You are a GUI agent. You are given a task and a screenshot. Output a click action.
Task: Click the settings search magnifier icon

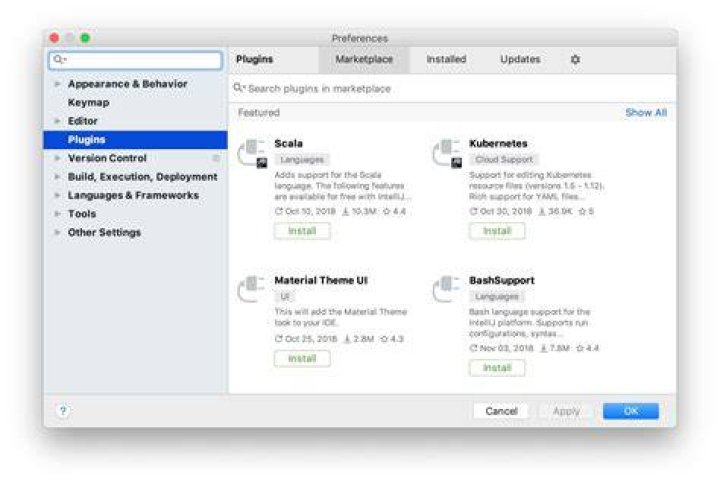[59, 59]
